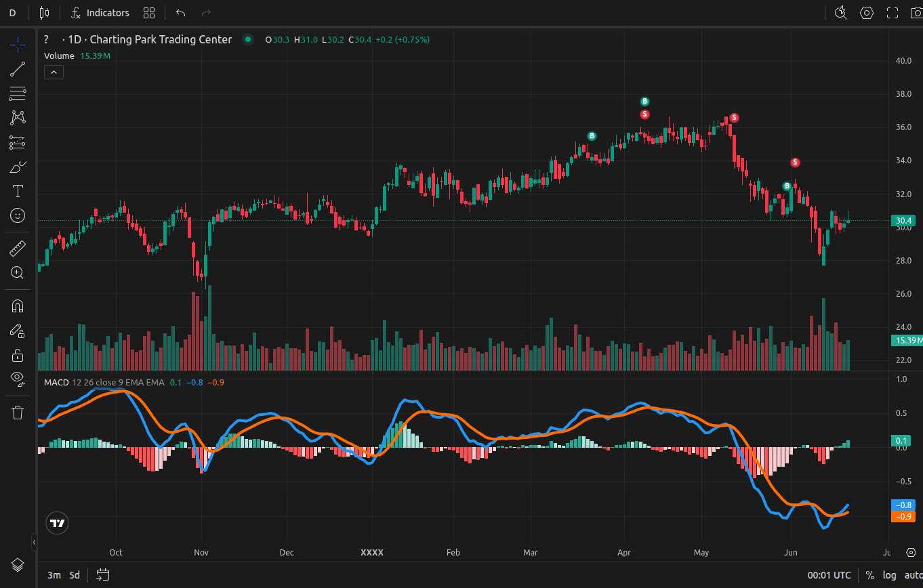Select the 5d date range
This screenshot has height=588, width=923.
click(x=75, y=575)
